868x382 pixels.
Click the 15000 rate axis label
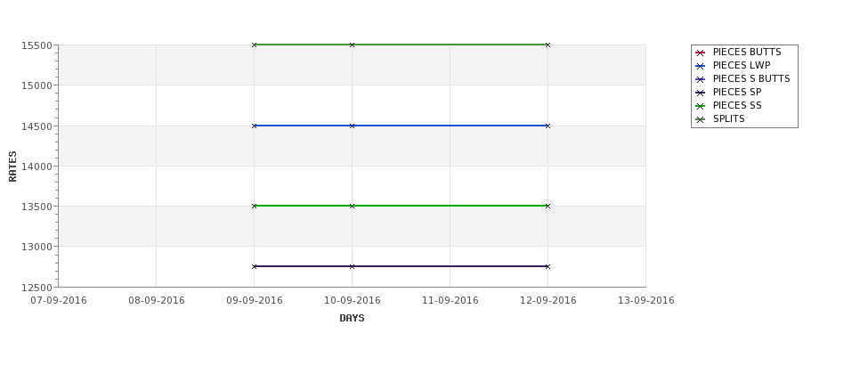pos(37,85)
